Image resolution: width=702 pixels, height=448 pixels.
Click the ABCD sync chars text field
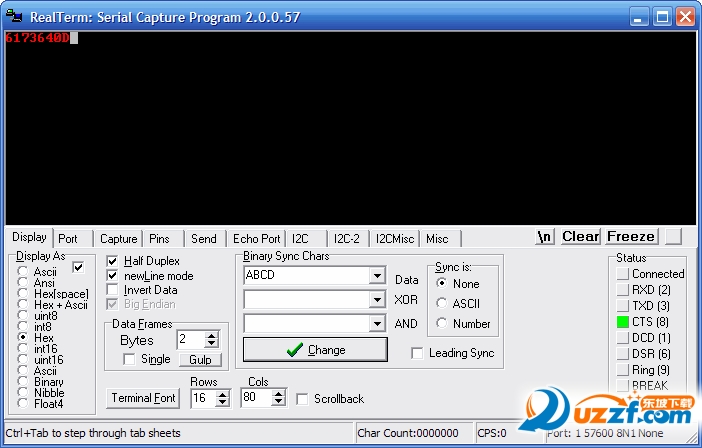(307, 275)
